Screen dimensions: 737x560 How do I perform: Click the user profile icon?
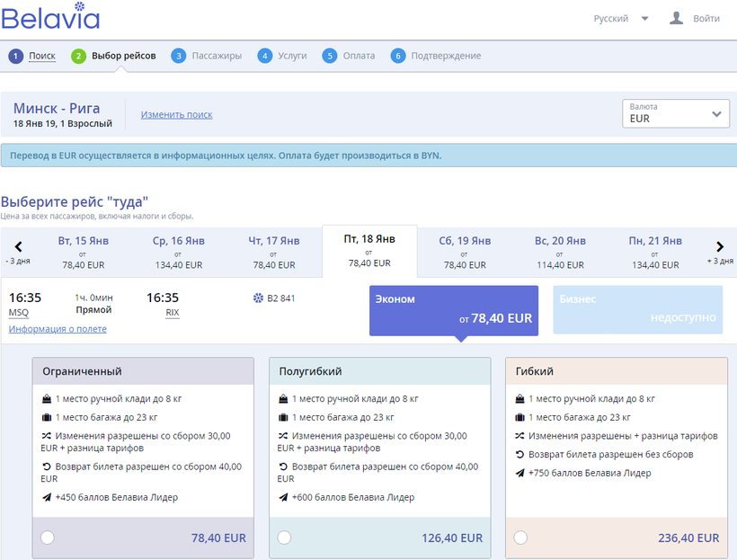click(x=677, y=18)
